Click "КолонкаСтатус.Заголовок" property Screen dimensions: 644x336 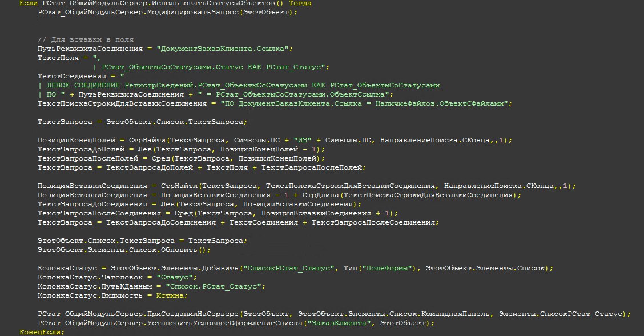[90, 278]
